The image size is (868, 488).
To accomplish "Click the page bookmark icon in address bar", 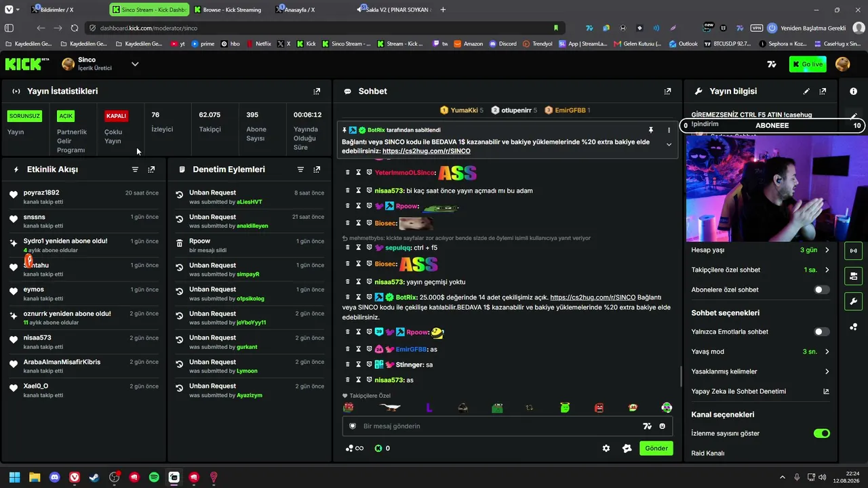I will point(556,28).
